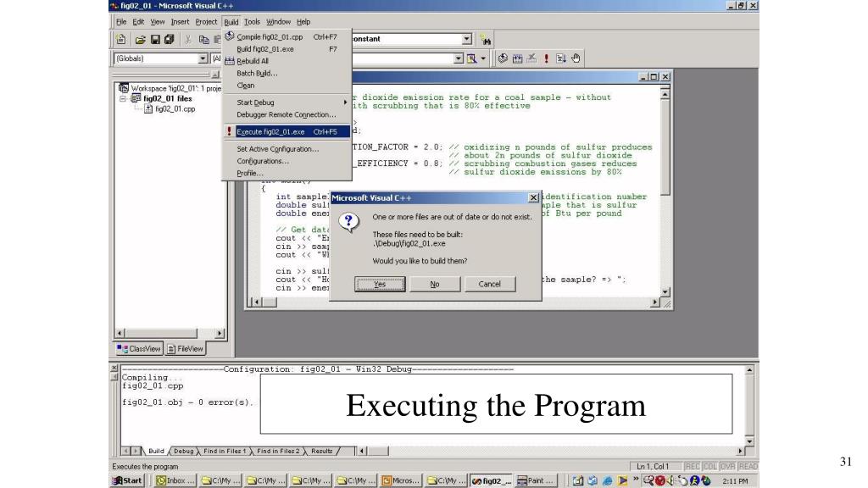868x488 pixels.
Task: Switch to the ClassView tab
Action: pos(139,348)
